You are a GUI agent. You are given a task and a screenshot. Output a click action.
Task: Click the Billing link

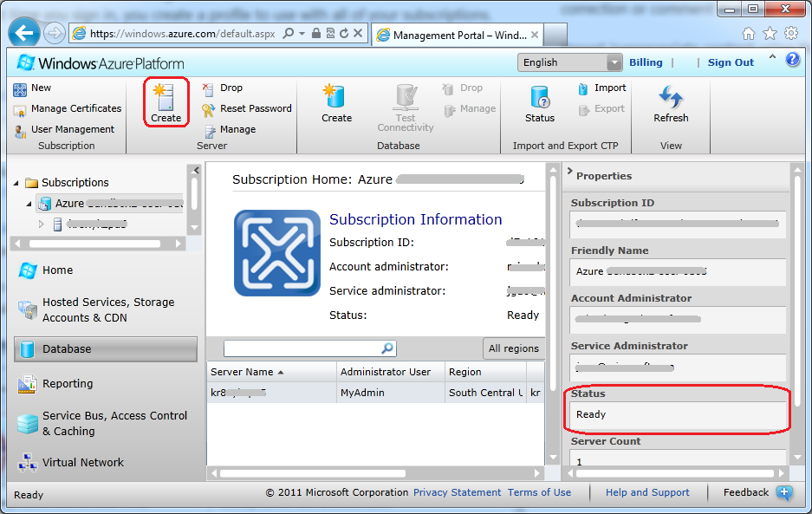tap(646, 62)
